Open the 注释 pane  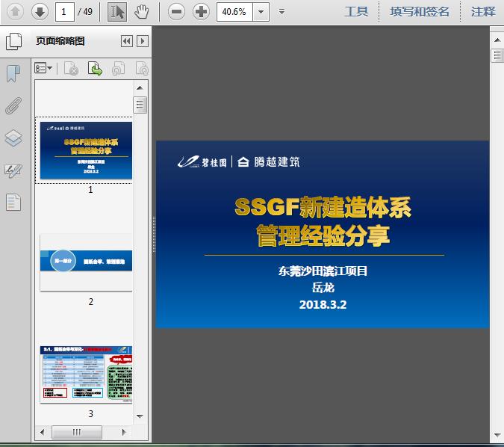pyautogui.click(x=483, y=12)
